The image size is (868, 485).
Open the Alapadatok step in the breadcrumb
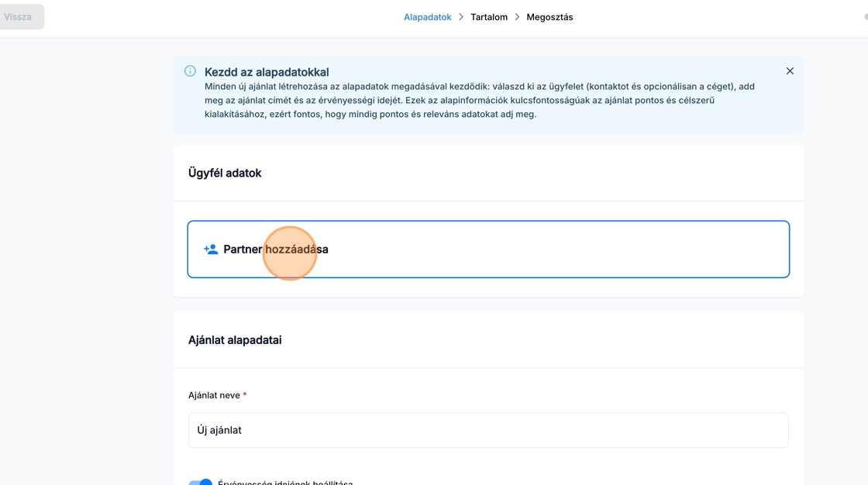click(x=427, y=17)
